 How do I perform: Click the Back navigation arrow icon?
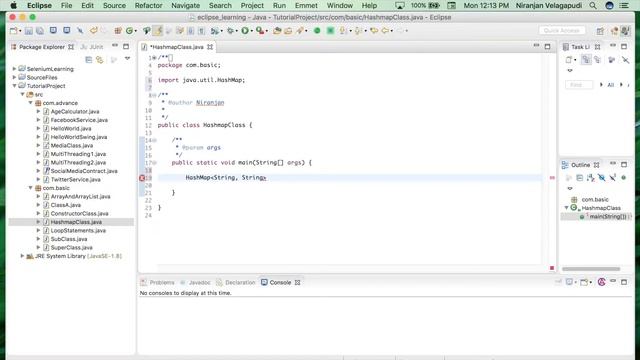tap(385, 31)
